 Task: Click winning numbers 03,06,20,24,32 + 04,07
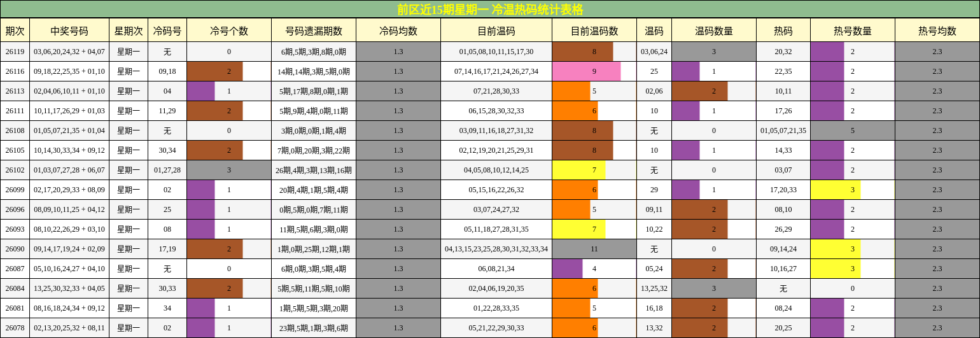tap(69, 52)
